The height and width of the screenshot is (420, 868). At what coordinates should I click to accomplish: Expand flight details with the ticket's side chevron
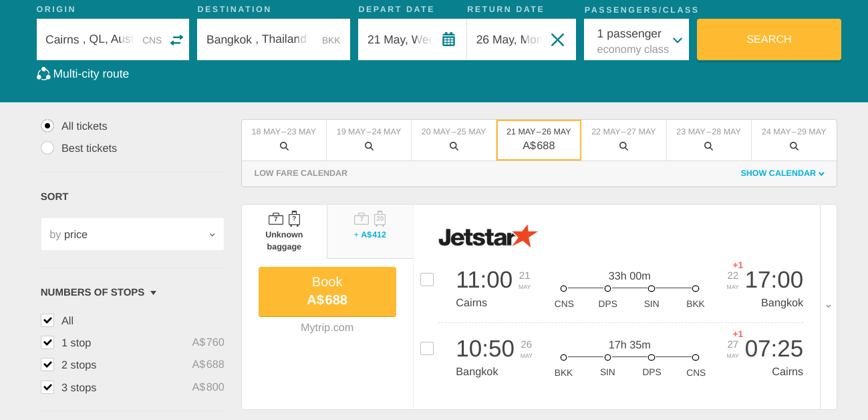coord(829,306)
